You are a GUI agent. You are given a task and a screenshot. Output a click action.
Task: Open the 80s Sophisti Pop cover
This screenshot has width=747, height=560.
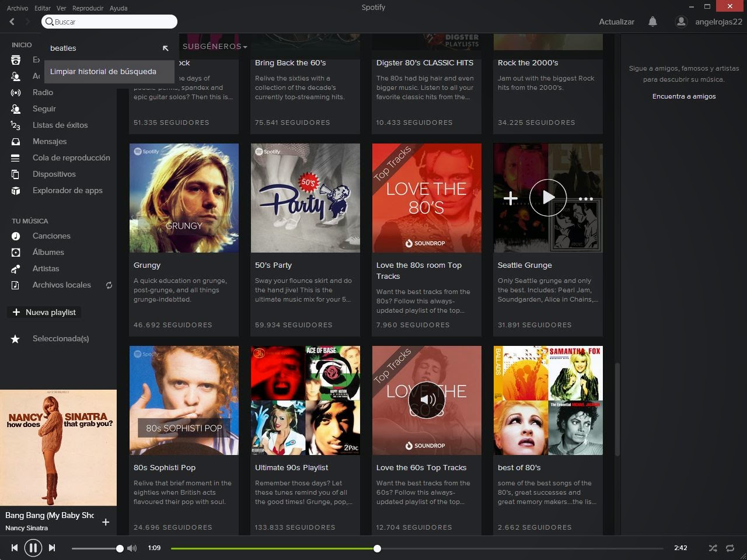coord(184,400)
